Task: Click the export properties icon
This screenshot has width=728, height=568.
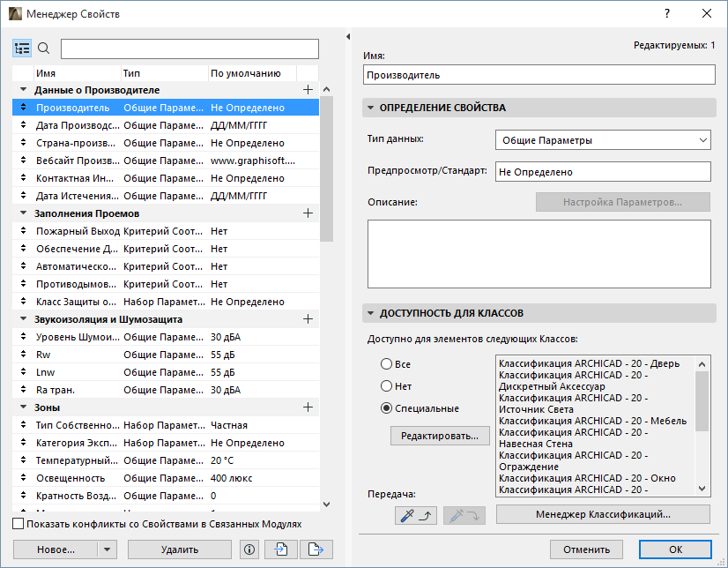Action: click(x=316, y=549)
